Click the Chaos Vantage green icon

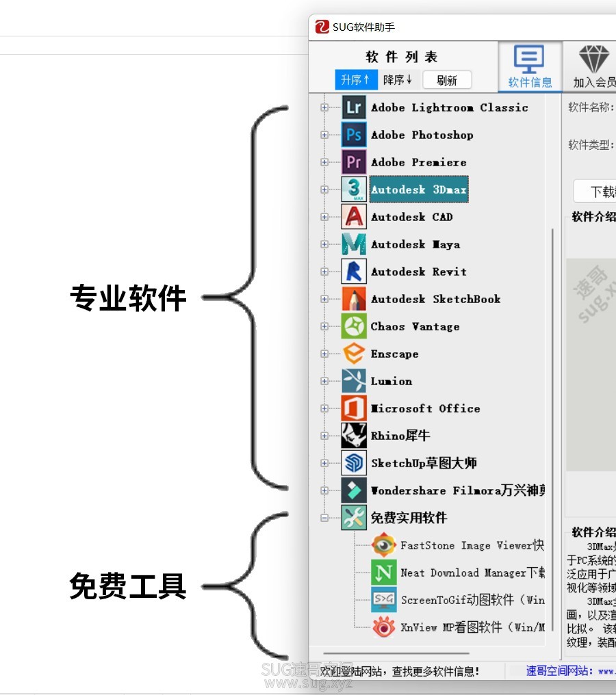coord(354,326)
